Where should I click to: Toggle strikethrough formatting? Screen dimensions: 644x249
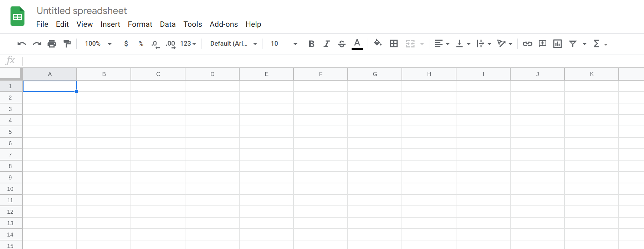click(x=342, y=44)
